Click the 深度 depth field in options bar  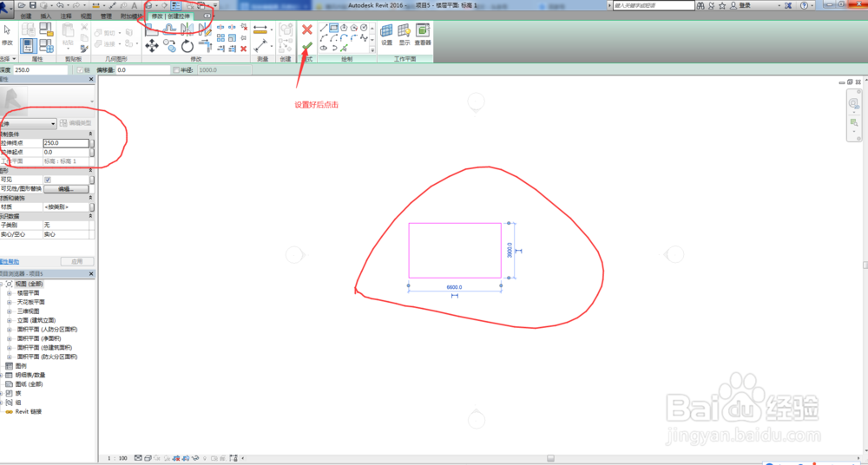[40, 70]
